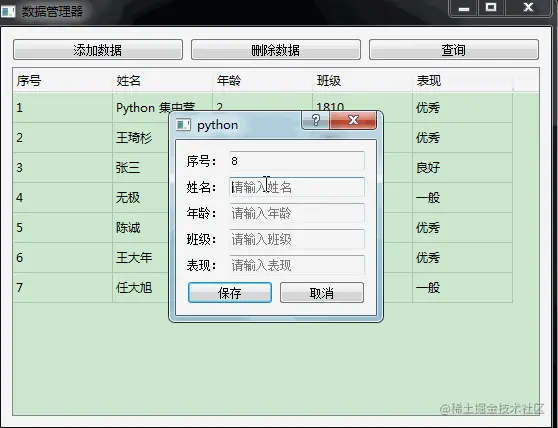Click the python dialog help question mark
Image resolution: width=558 pixels, height=428 pixels.
tap(316, 120)
